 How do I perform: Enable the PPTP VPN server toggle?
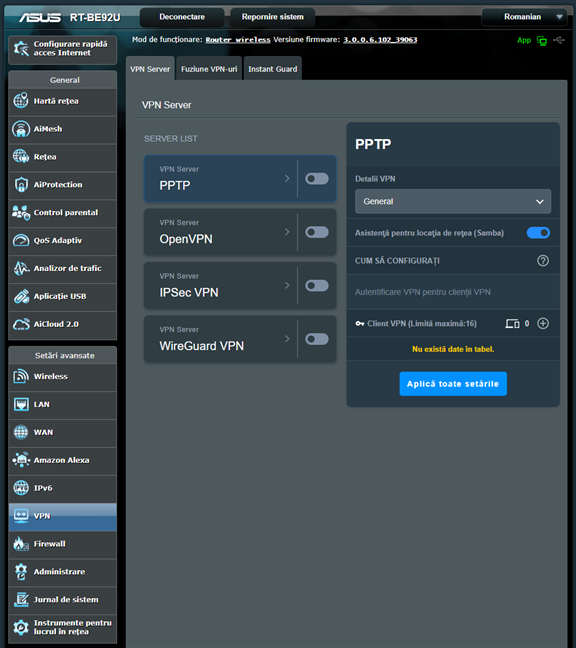point(317,179)
